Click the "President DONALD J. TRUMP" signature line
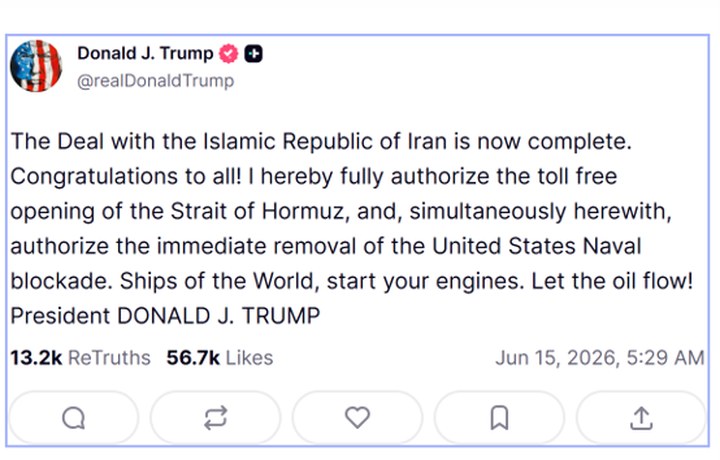Screen dimensions: 720x460 pos(165,316)
